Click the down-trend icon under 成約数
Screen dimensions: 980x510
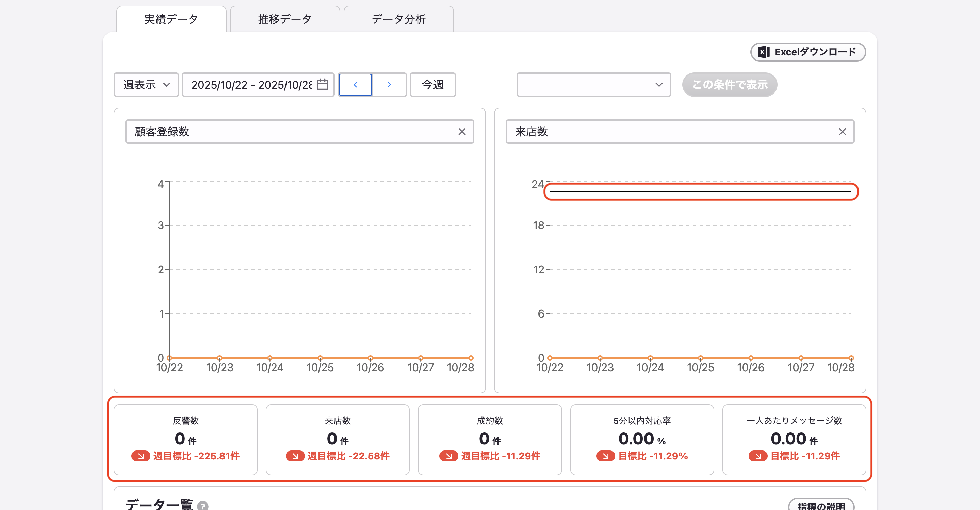tap(448, 456)
